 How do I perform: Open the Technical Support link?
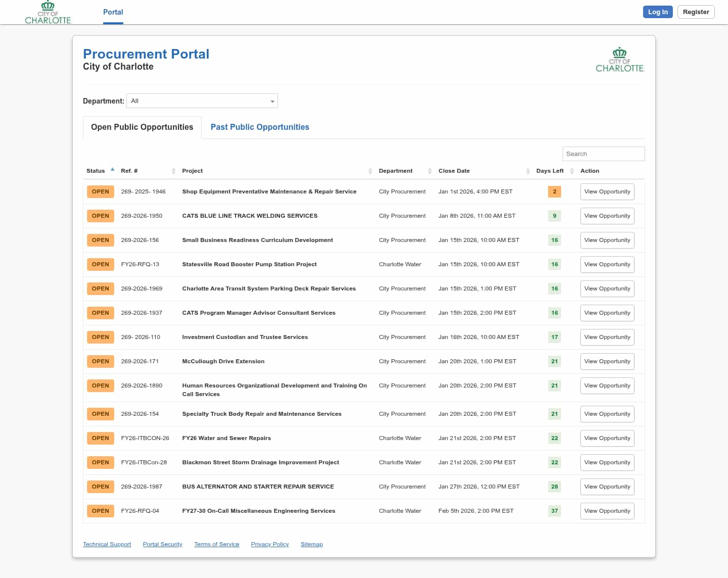pos(107,545)
